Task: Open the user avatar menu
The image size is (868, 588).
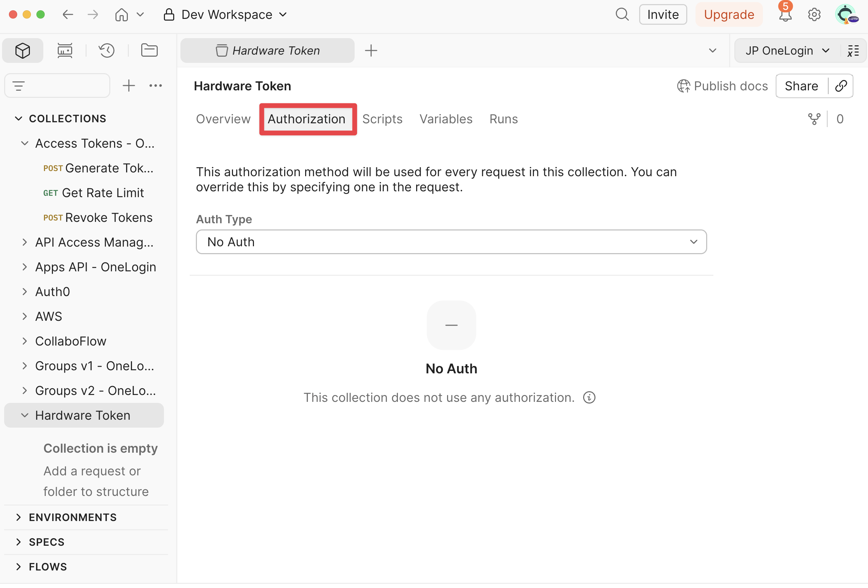Action: point(846,14)
